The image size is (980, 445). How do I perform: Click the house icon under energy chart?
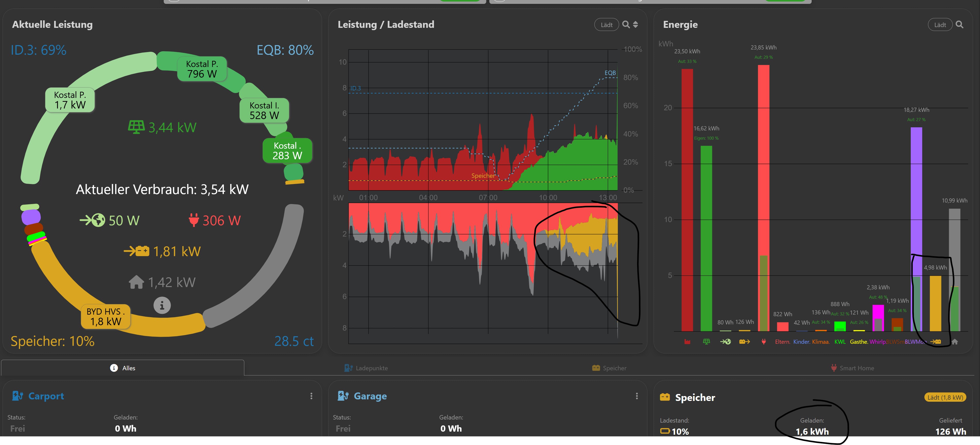tap(954, 341)
